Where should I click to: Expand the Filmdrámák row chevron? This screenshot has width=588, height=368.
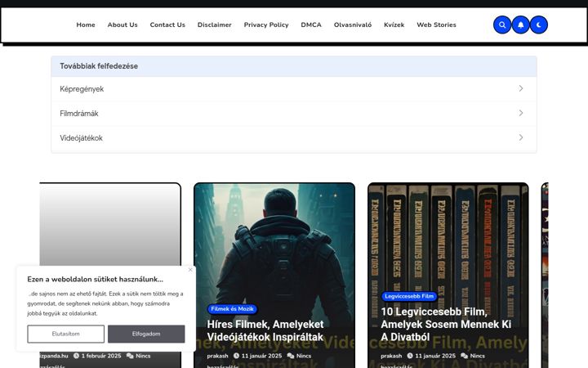click(521, 113)
